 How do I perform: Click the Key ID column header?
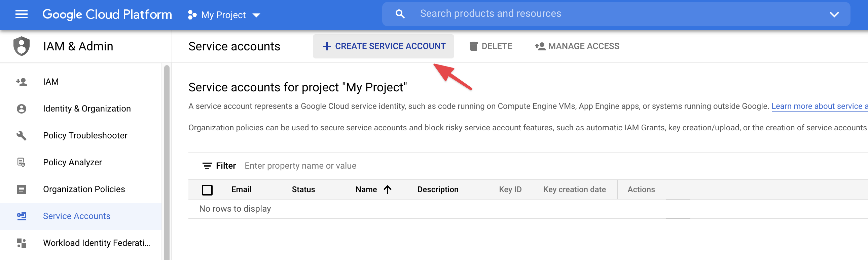click(x=510, y=190)
